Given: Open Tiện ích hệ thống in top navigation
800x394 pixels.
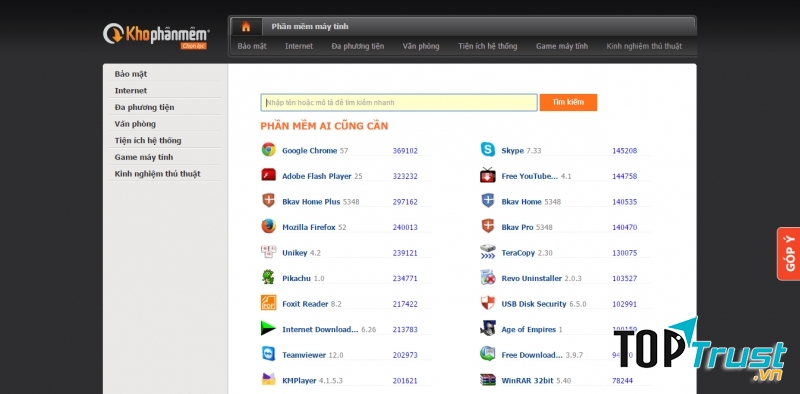Looking at the screenshot, I should pyautogui.click(x=488, y=46).
